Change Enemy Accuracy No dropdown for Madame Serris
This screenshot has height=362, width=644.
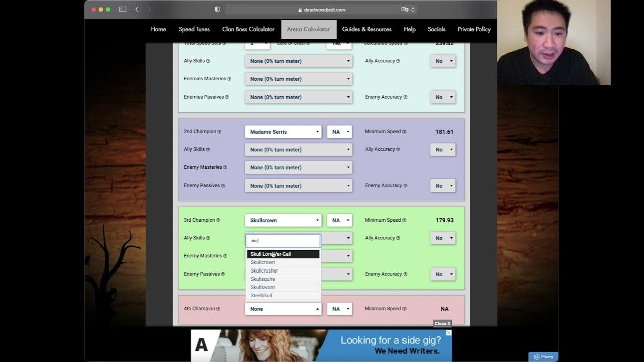click(x=443, y=186)
